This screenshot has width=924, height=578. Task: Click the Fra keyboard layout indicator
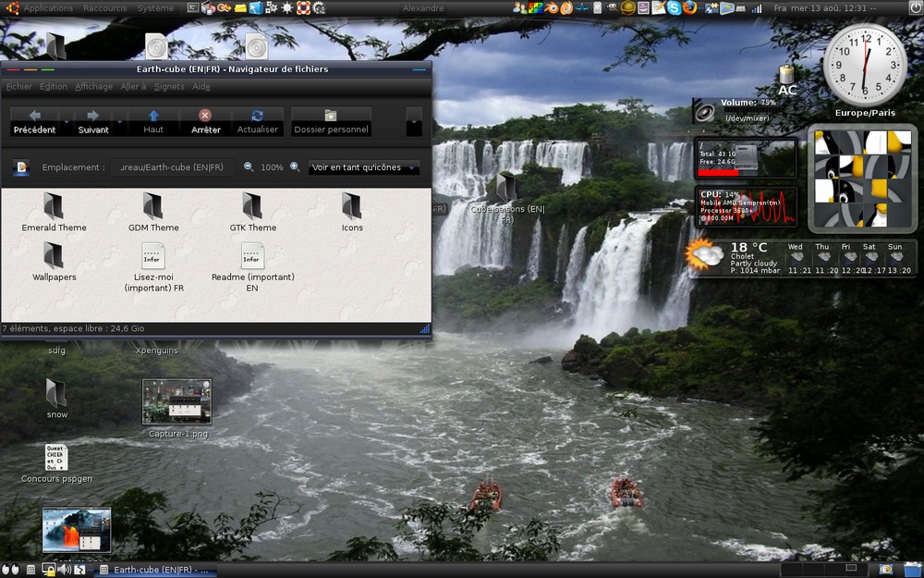tap(780, 8)
